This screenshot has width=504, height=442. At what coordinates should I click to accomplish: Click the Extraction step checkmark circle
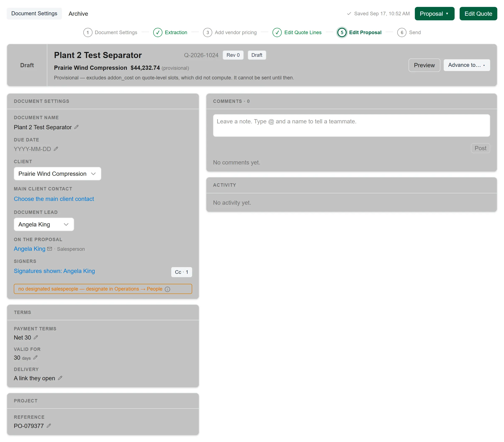tap(158, 32)
